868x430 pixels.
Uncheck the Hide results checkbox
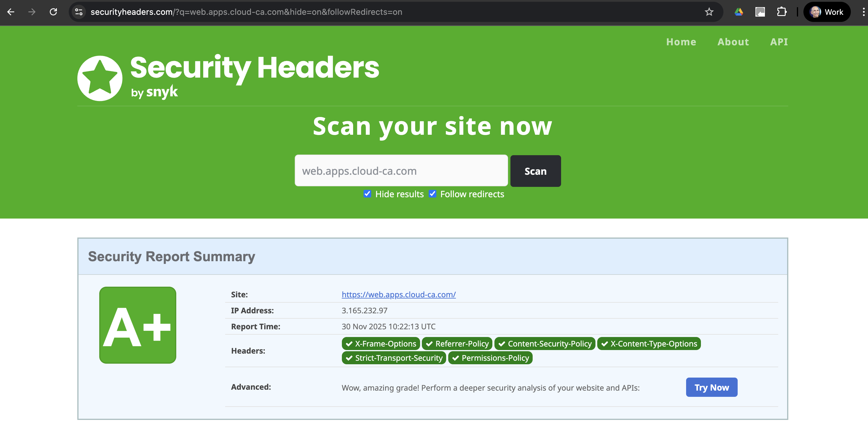pos(367,194)
